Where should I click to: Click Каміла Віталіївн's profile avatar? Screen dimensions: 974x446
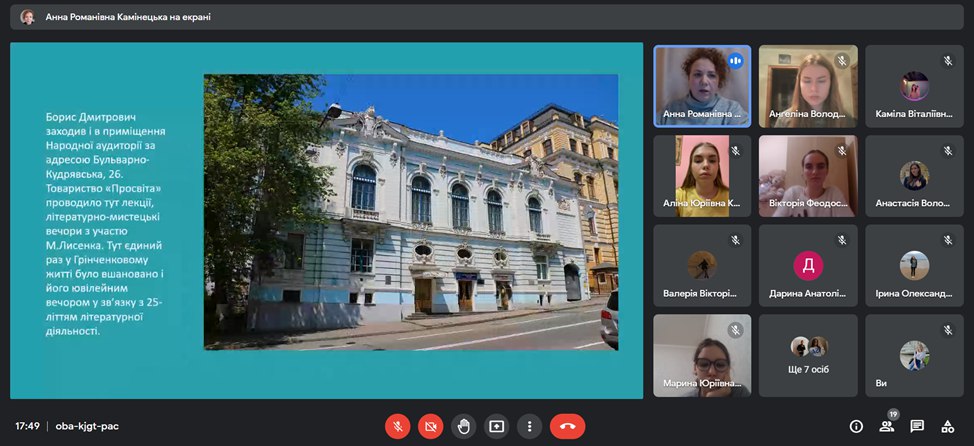pyautogui.click(x=913, y=85)
